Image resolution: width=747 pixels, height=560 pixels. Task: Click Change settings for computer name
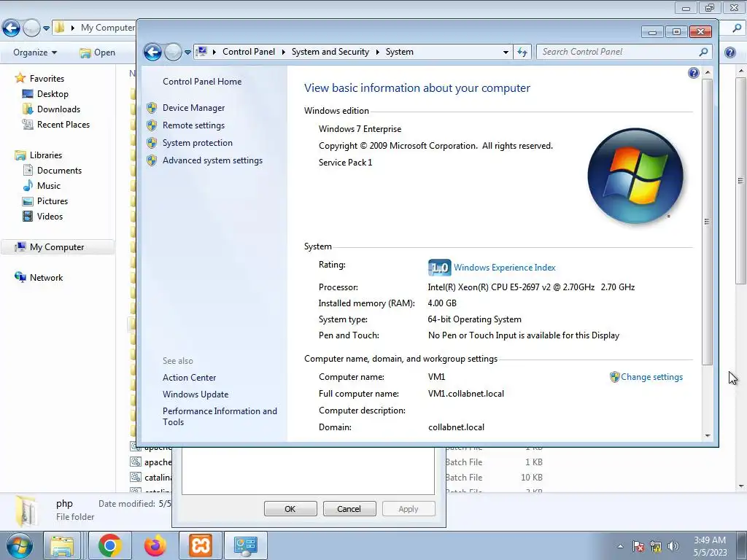[651, 377]
